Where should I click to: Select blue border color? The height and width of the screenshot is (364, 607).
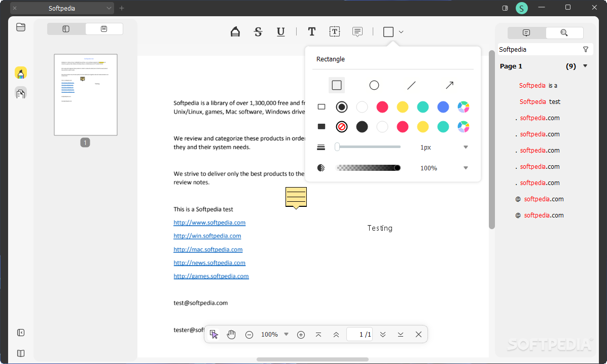pyautogui.click(x=443, y=107)
